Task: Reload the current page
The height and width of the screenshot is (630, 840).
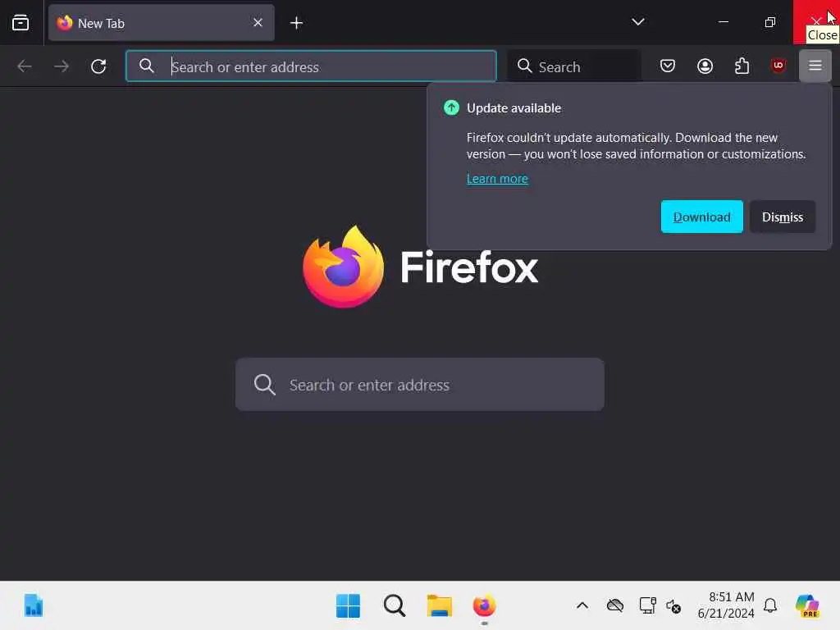Action: tap(98, 66)
